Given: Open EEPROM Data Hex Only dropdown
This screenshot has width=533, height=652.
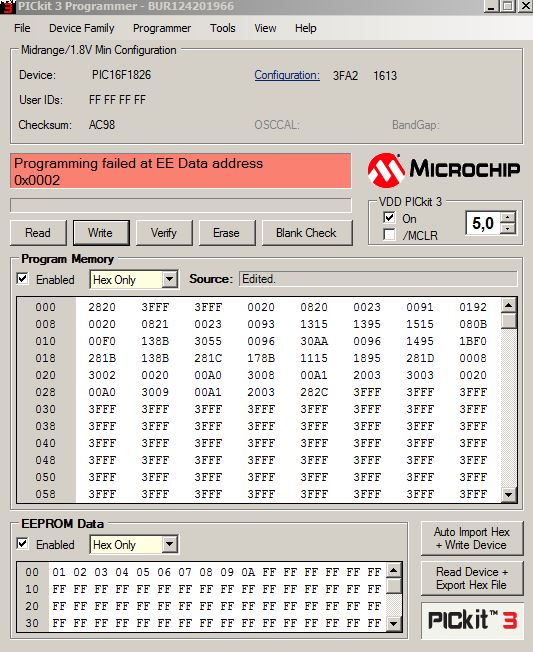Looking at the screenshot, I should coord(169,544).
